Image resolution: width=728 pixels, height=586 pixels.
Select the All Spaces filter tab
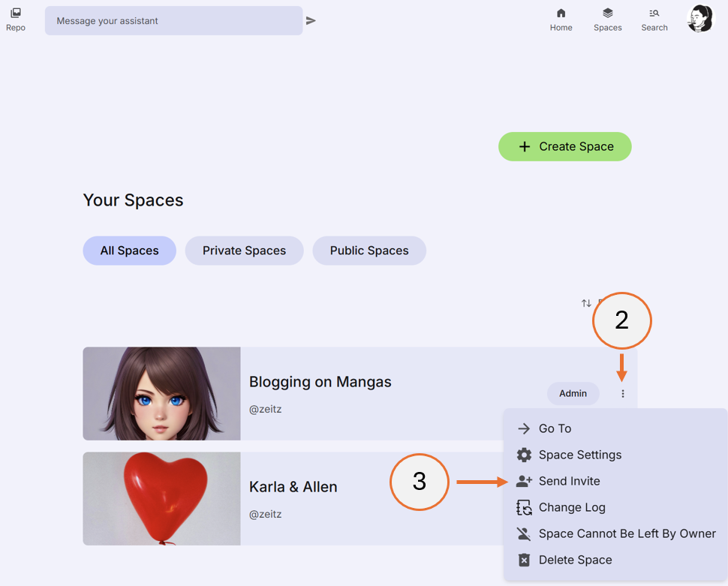point(129,250)
